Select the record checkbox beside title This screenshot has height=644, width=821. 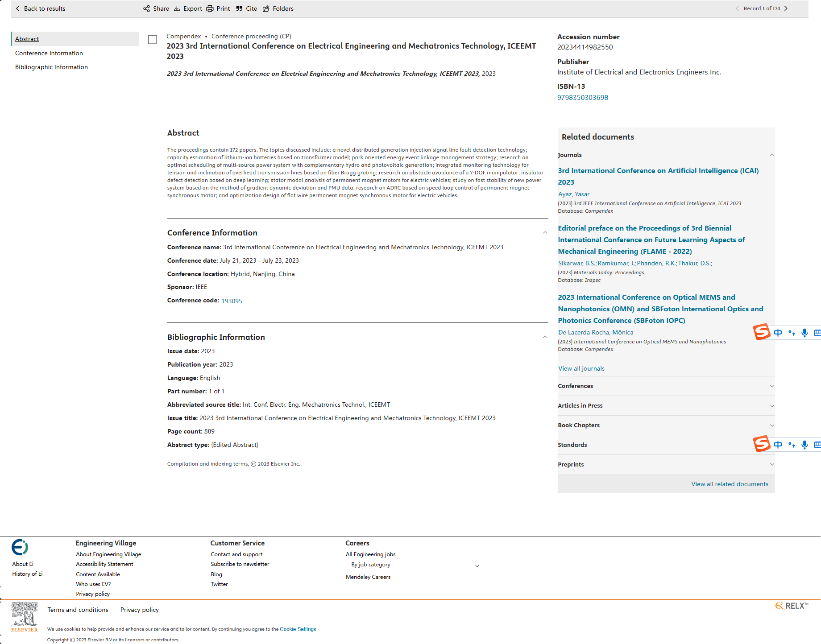(x=153, y=40)
